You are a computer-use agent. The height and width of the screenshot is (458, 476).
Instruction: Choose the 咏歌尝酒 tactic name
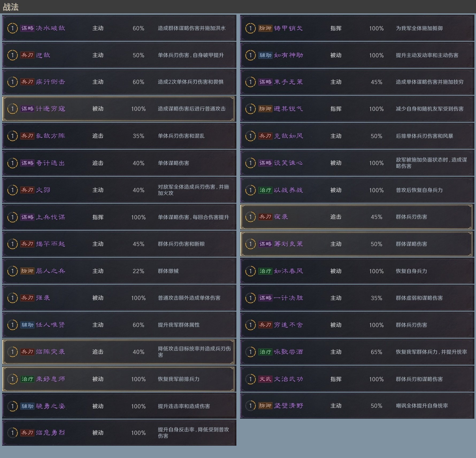point(289,352)
